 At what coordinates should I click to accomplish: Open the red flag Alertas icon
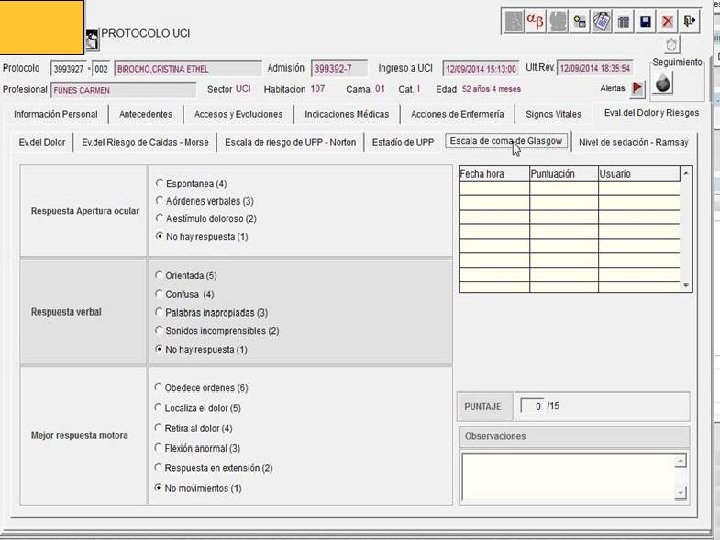click(x=637, y=88)
